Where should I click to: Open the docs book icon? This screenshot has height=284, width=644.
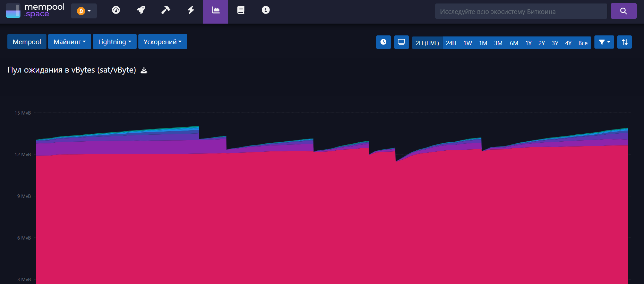click(241, 10)
